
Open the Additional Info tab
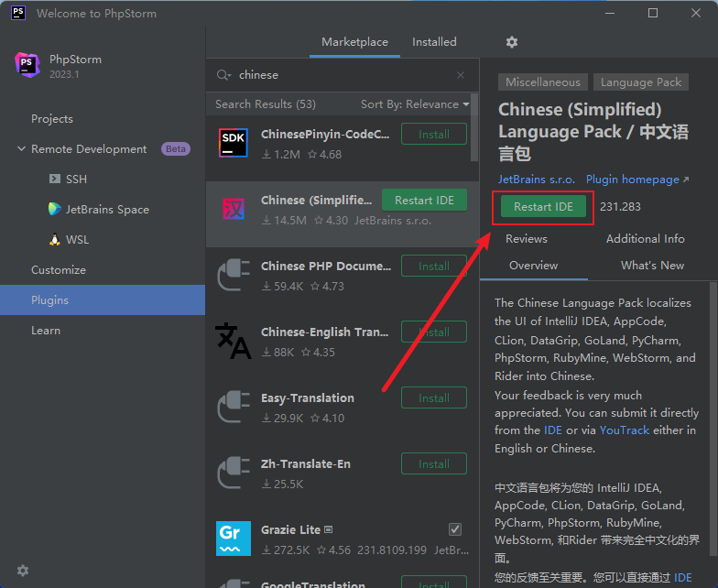645,239
